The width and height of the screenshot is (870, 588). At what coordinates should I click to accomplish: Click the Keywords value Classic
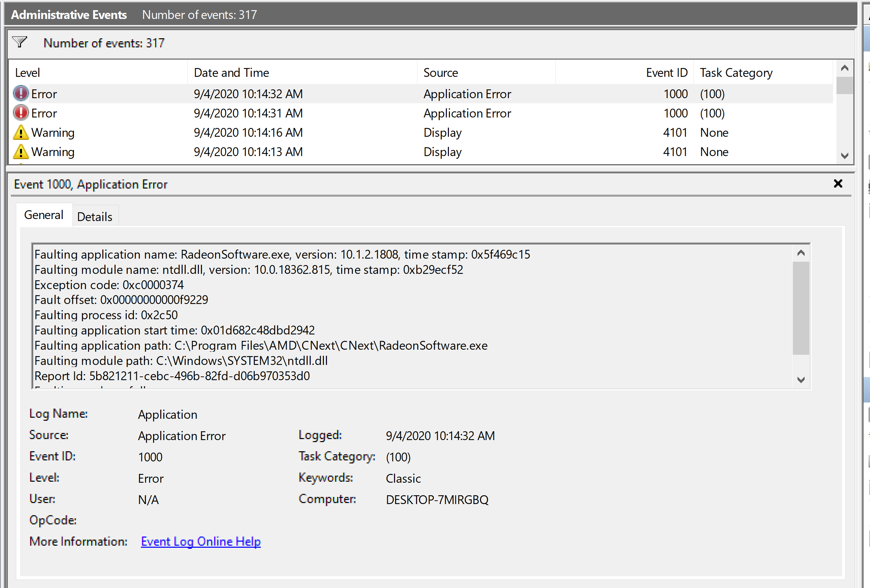tap(403, 478)
